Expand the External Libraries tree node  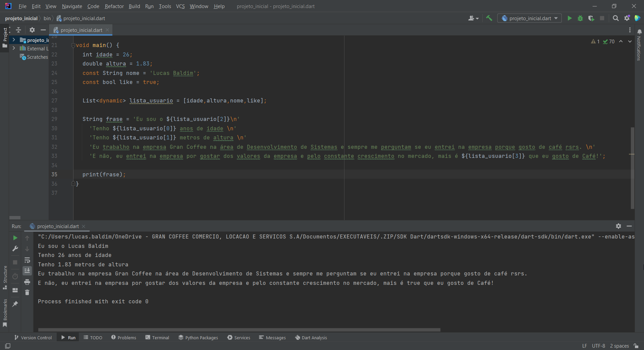pos(14,48)
